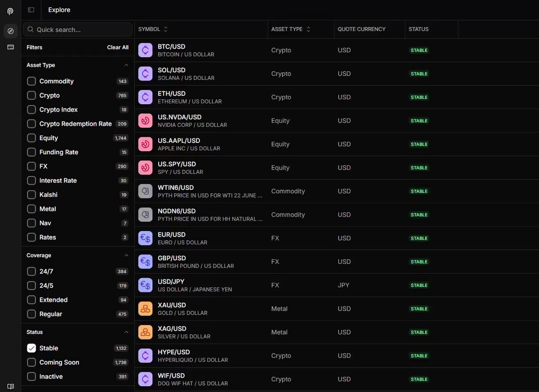This screenshot has height=392, width=539.
Task: Click the GBP/USD FX icon
Action: 145,262
